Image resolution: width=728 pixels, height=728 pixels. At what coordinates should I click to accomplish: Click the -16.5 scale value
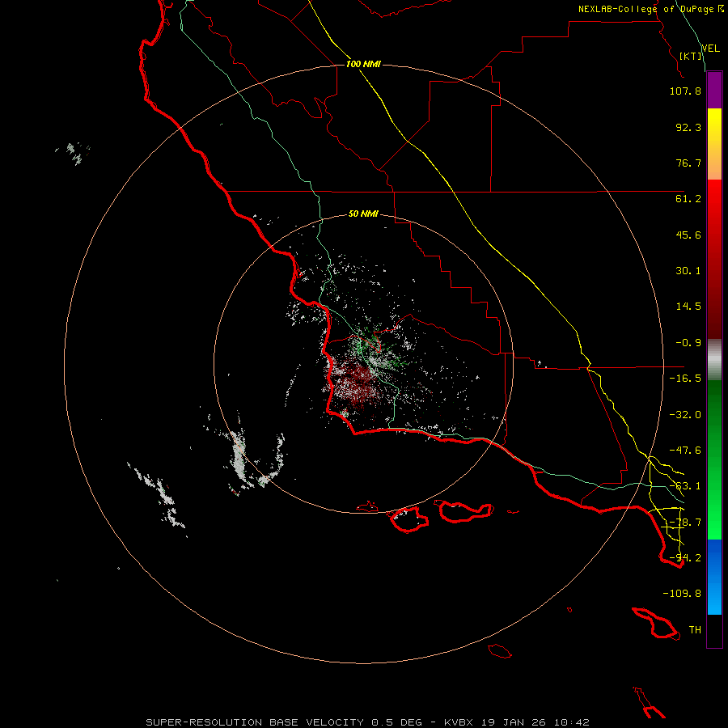click(685, 379)
